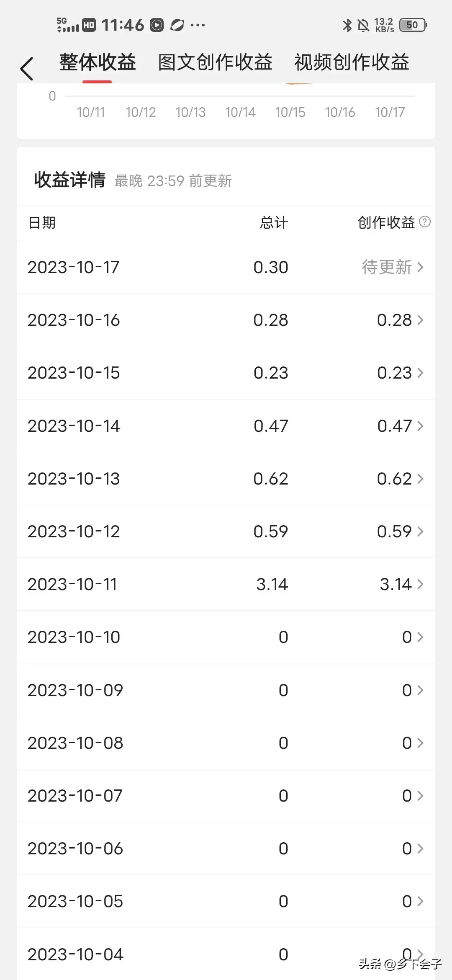Image resolution: width=452 pixels, height=980 pixels.
Task: Select the 10/15 chart date marker
Action: coord(290,112)
